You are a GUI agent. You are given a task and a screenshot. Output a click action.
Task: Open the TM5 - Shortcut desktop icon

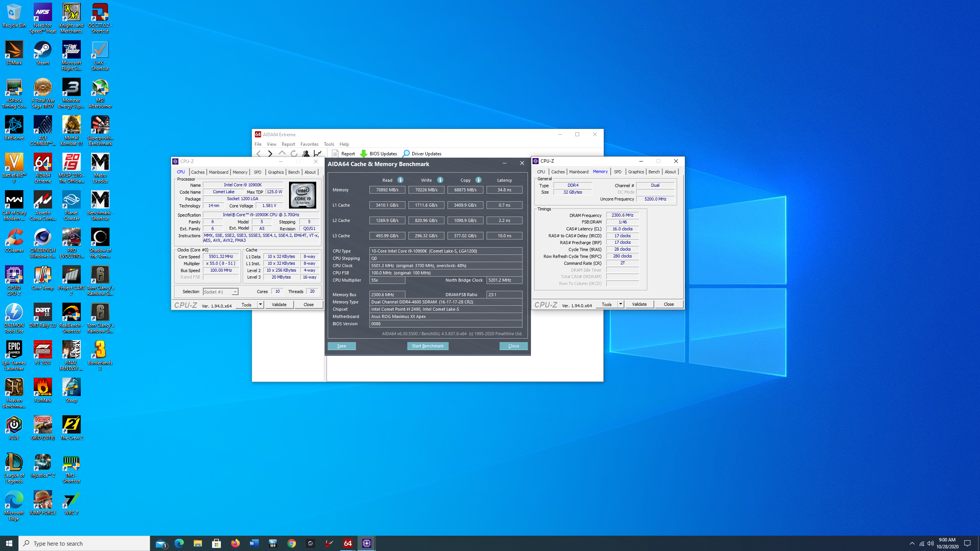(x=71, y=469)
